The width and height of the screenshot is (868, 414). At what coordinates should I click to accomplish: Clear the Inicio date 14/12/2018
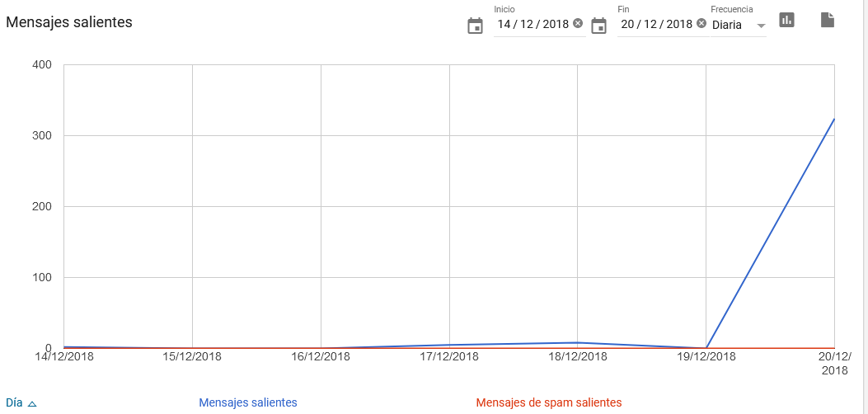(x=578, y=23)
